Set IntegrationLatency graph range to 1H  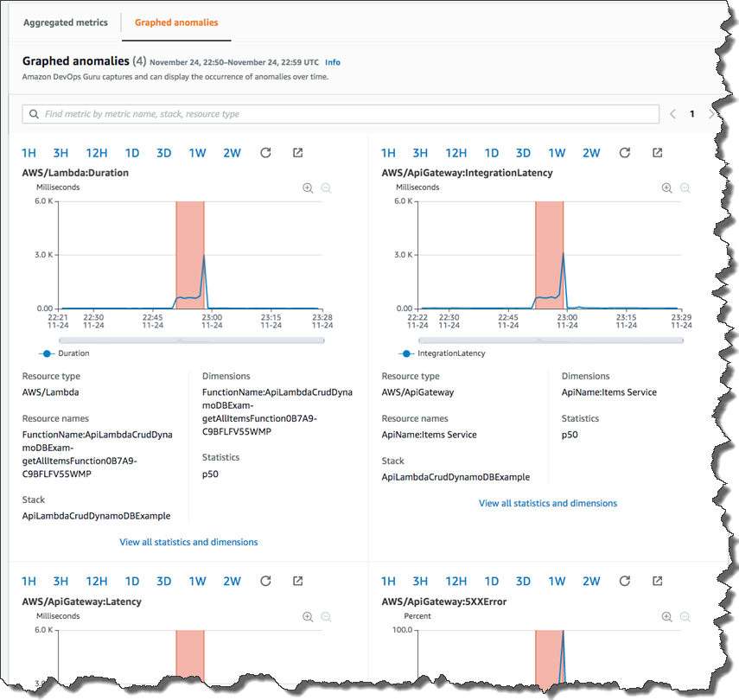[388, 153]
